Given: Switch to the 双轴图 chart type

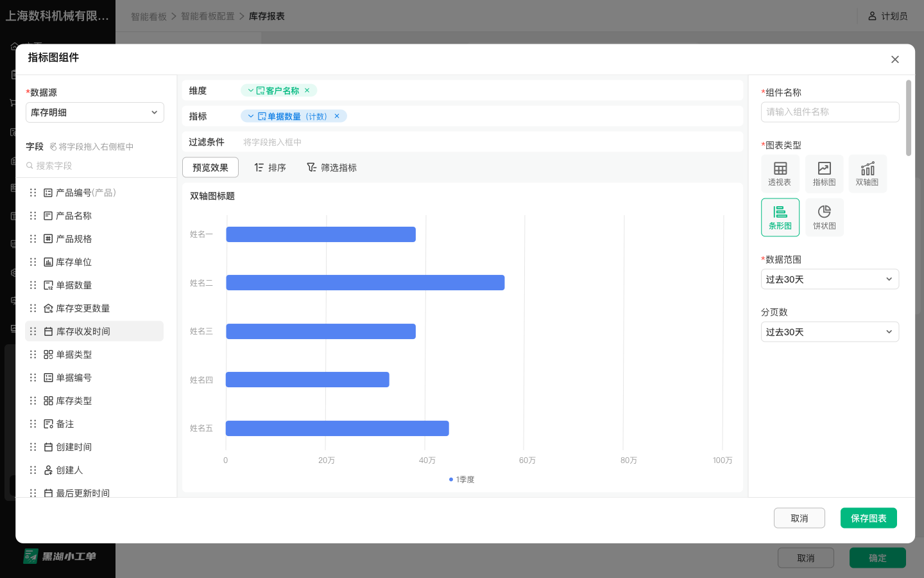Looking at the screenshot, I should (x=868, y=173).
